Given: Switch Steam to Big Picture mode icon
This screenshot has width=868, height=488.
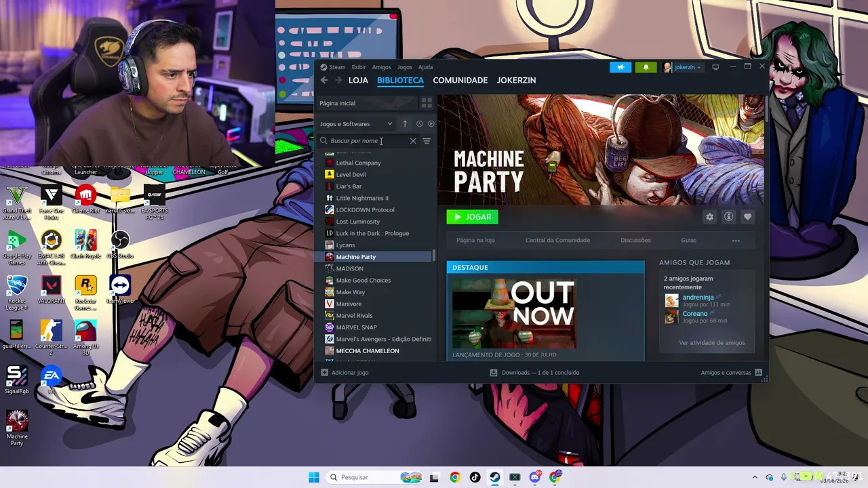Looking at the screenshot, I should pos(715,67).
